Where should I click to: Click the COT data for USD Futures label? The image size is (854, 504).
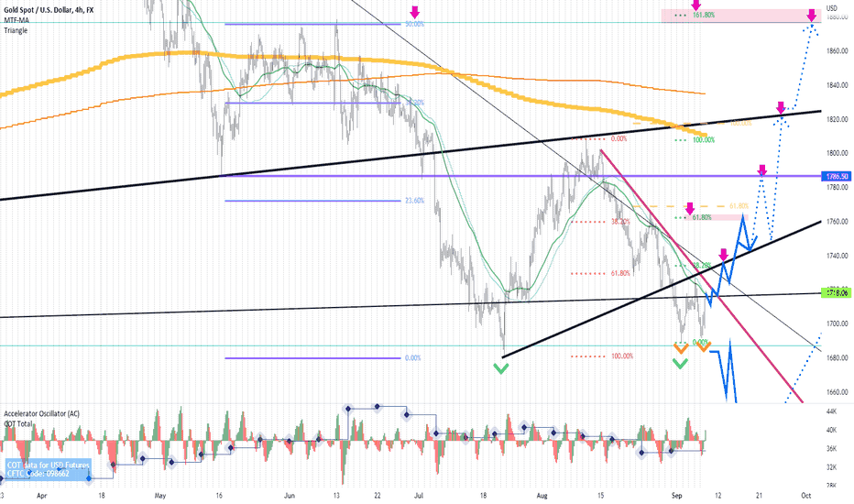point(48,466)
